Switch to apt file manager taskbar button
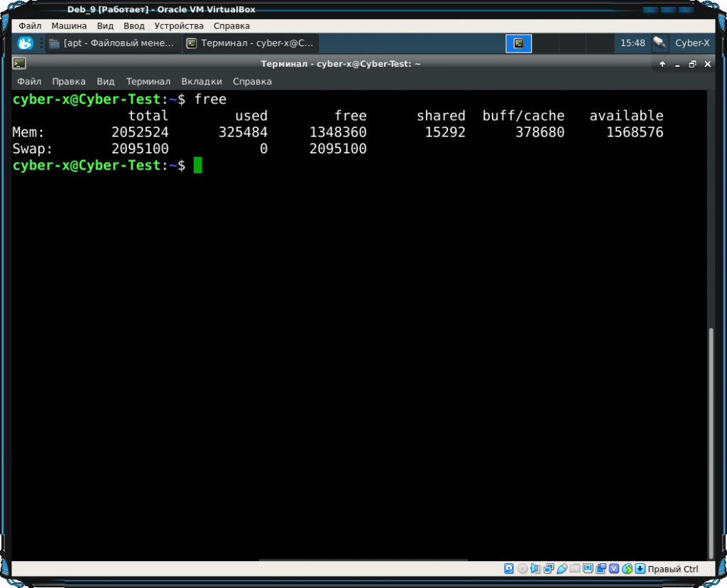This screenshot has height=588, width=727. [x=114, y=43]
